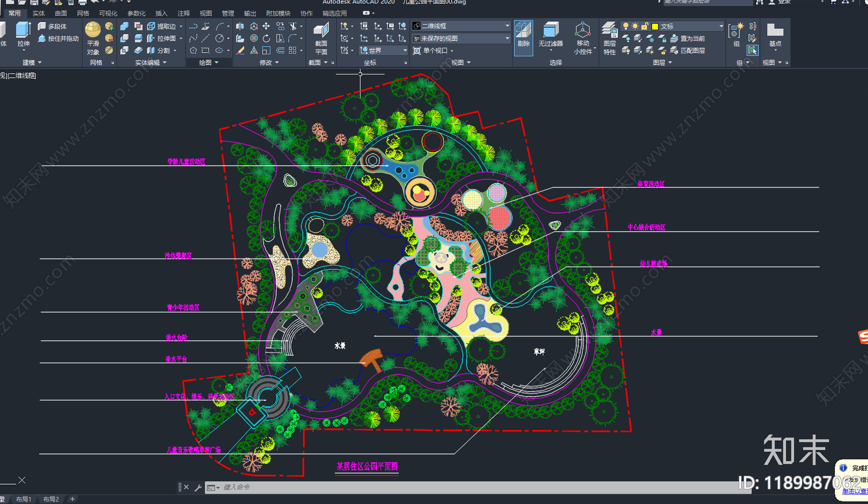Switch to the 注释 ribbon tab

pos(184,13)
